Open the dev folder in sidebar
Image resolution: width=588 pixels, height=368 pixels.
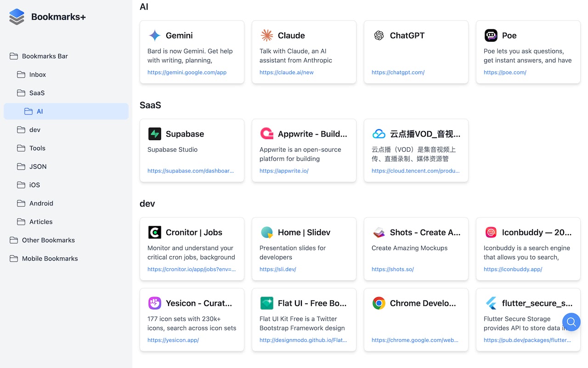66,130
